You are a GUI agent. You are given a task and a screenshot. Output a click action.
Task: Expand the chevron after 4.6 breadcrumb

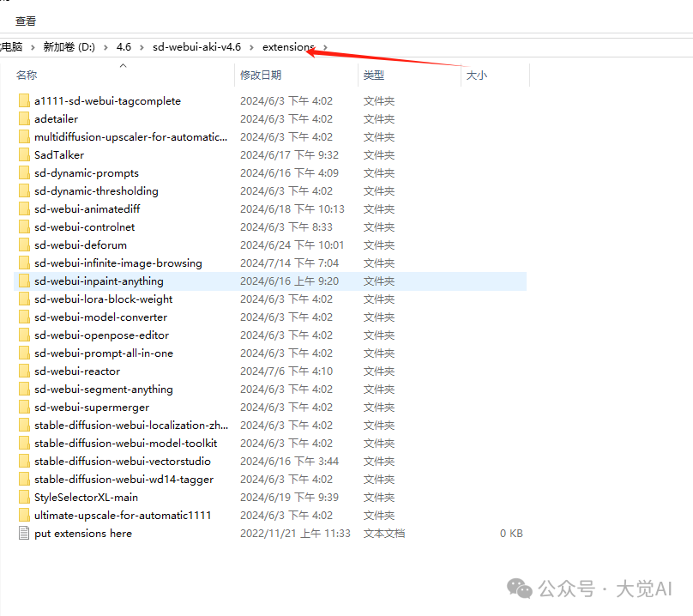(x=142, y=47)
